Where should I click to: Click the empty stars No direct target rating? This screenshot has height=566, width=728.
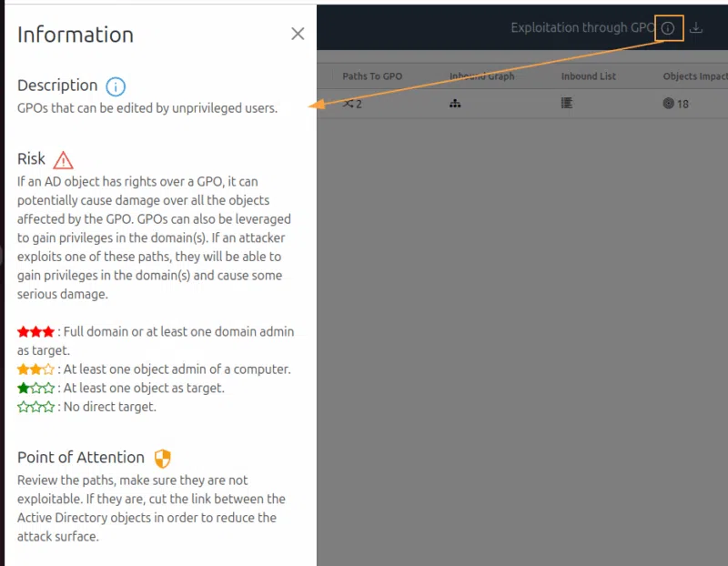pos(35,407)
